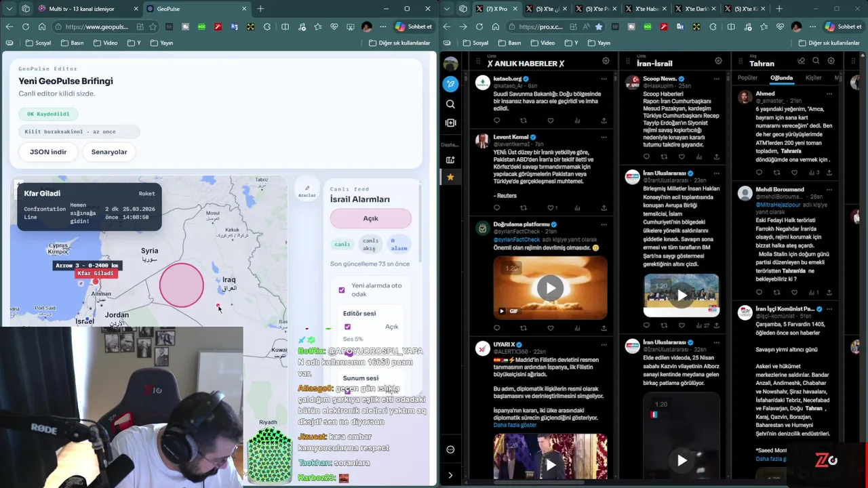Open more menu of the kataeb.org tweet
Image resolution: width=868 pixels, height=488 pixels.
coord(604,79)
